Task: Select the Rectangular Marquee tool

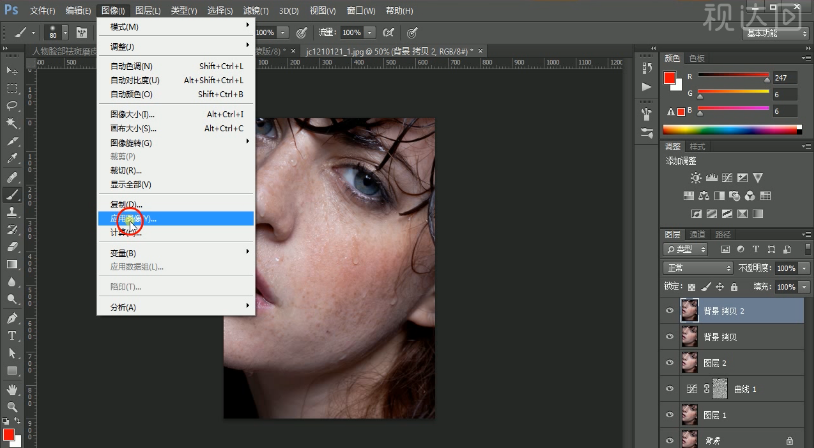Action: (12, 88)
